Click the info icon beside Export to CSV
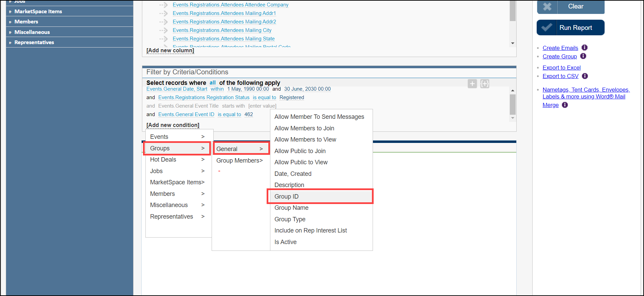Viewport: 644px width, 296px height. pyautogui.click(x=585, y=76)
